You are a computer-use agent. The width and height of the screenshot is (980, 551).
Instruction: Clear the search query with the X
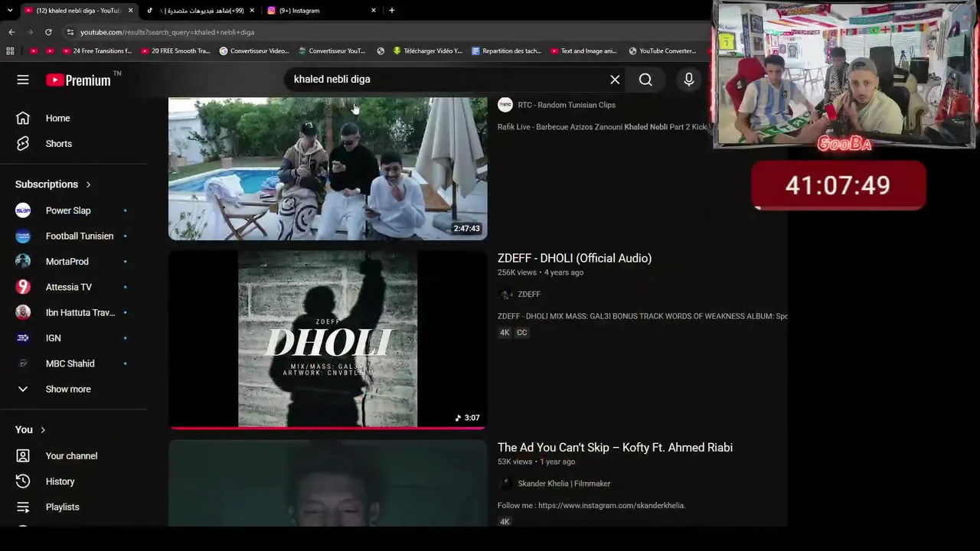coord(615,80)
